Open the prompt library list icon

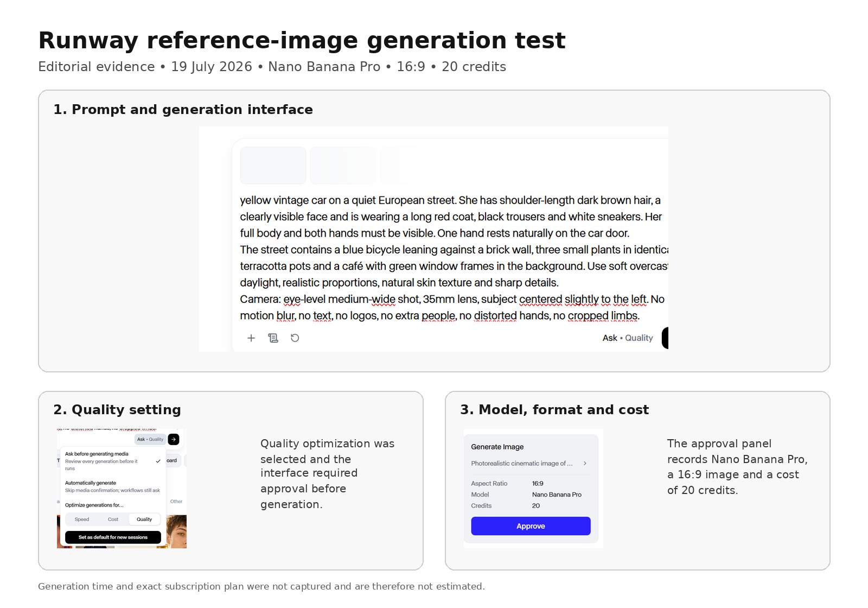(x=273, y=338)
